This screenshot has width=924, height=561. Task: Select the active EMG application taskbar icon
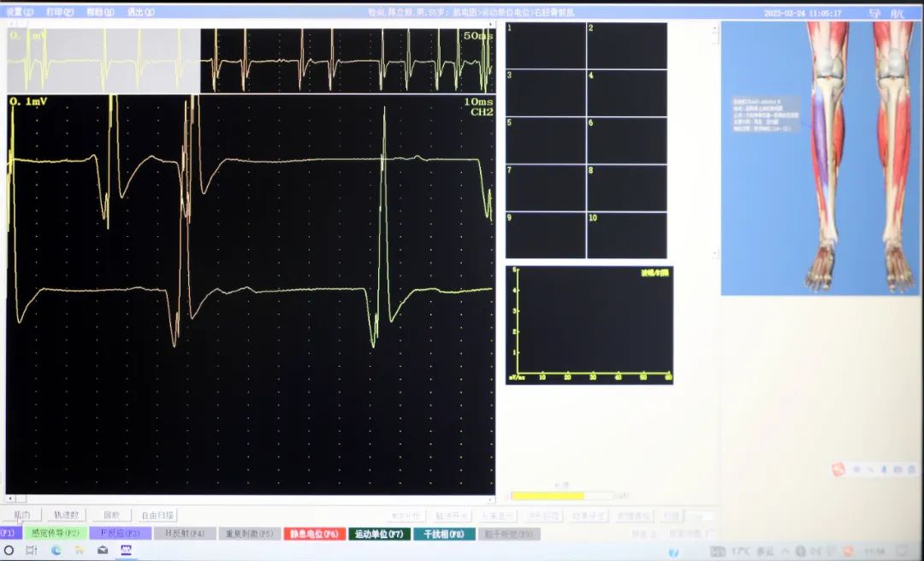pos(126,550)
